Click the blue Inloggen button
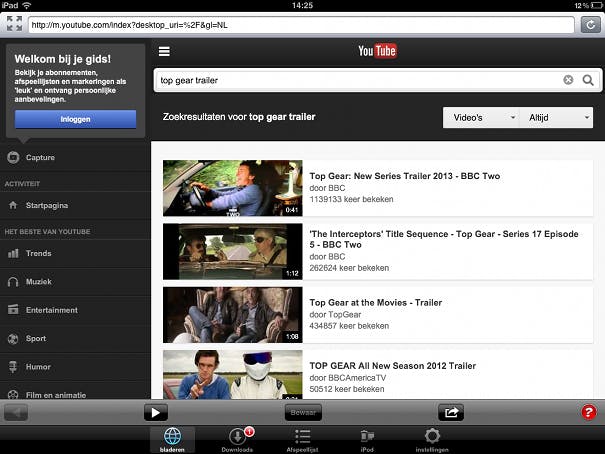This screenshot has width=605, height=454. coord(75,119)
